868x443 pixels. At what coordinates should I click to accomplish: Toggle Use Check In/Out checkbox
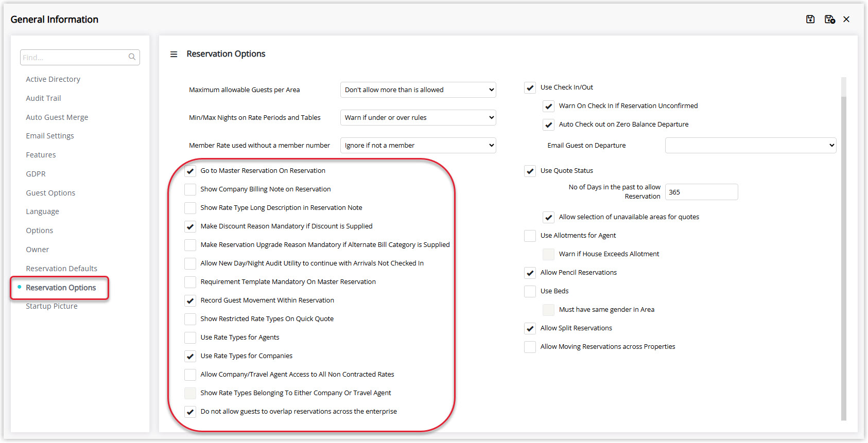pos(530,87)
